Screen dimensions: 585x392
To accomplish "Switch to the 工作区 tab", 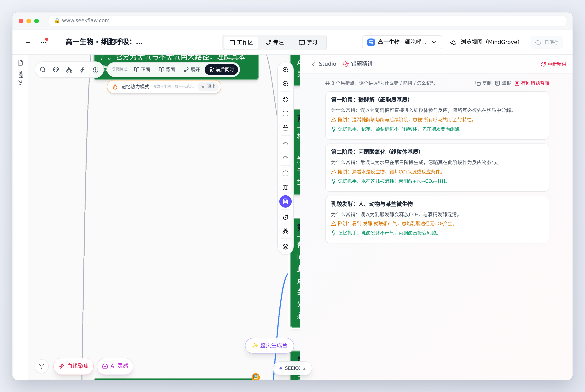I will click(241, 43).
